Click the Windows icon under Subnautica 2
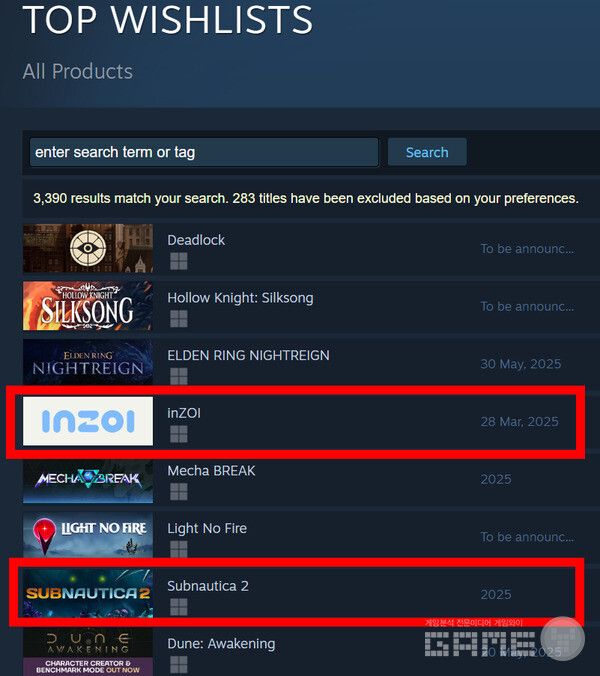 [178, 607]
